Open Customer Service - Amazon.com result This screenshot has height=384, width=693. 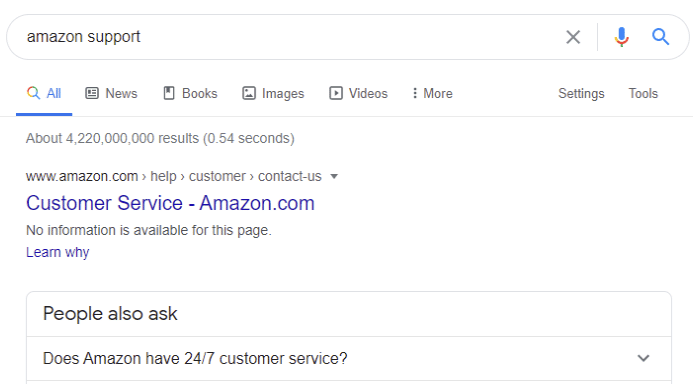click(x=170, y=203)
